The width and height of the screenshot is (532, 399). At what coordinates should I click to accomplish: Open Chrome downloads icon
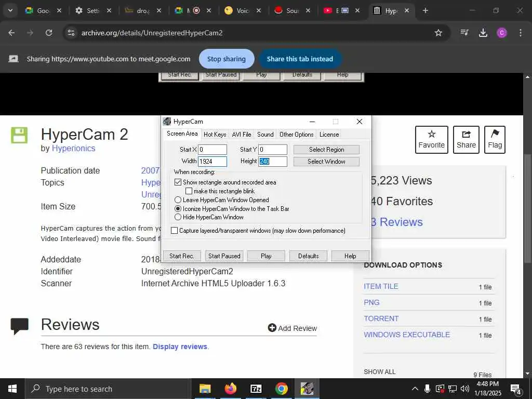483,33
